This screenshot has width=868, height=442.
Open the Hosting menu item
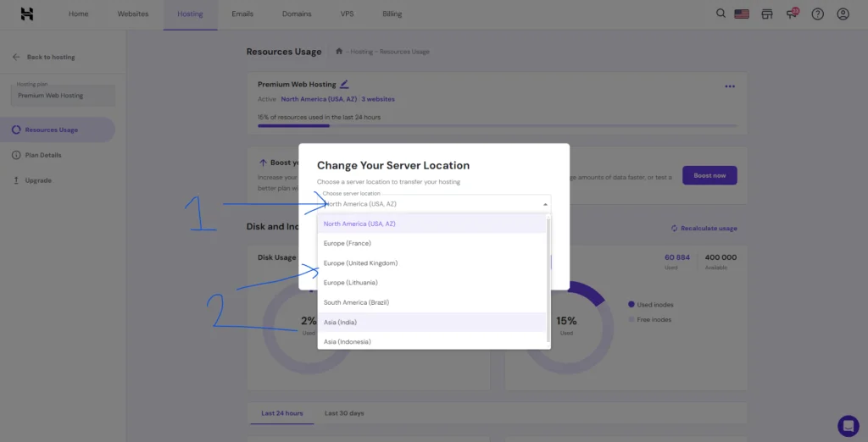[190, 14]
